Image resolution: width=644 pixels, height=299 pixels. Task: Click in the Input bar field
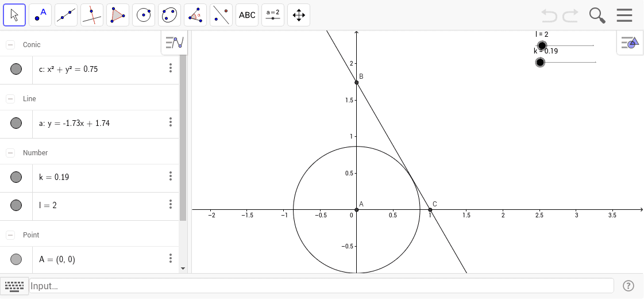321,286
